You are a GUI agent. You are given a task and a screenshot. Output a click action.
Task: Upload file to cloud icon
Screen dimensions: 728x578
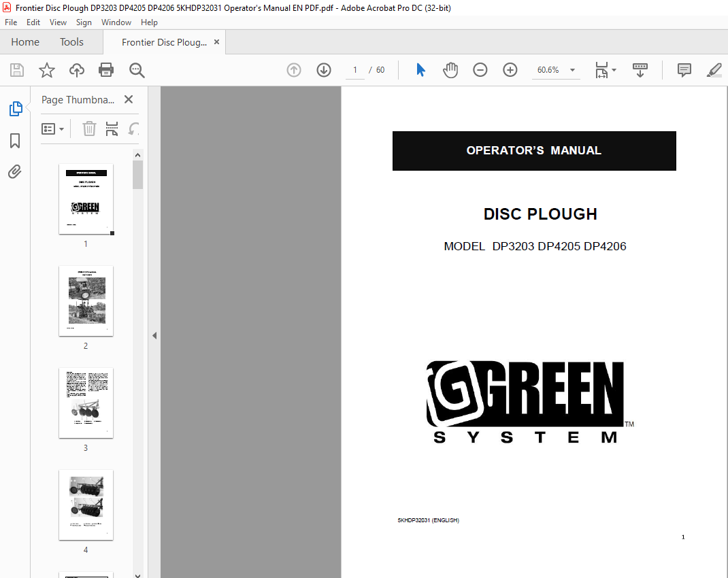click(77, 70)
